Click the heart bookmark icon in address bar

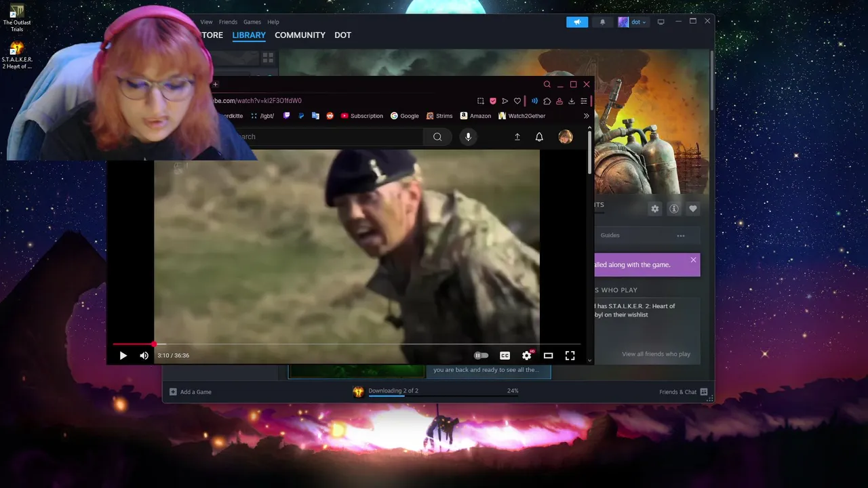pos(517,101)
